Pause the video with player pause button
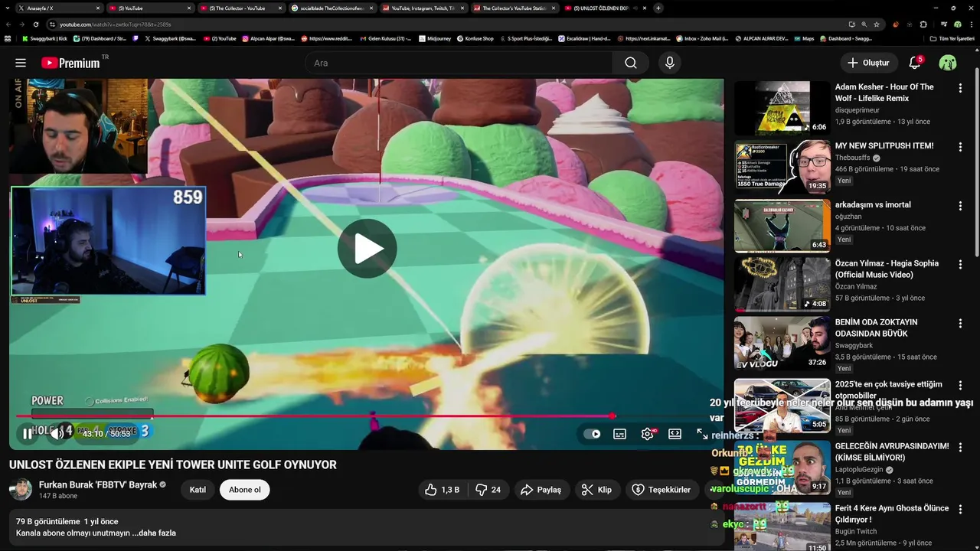 (x=28, y=434)
